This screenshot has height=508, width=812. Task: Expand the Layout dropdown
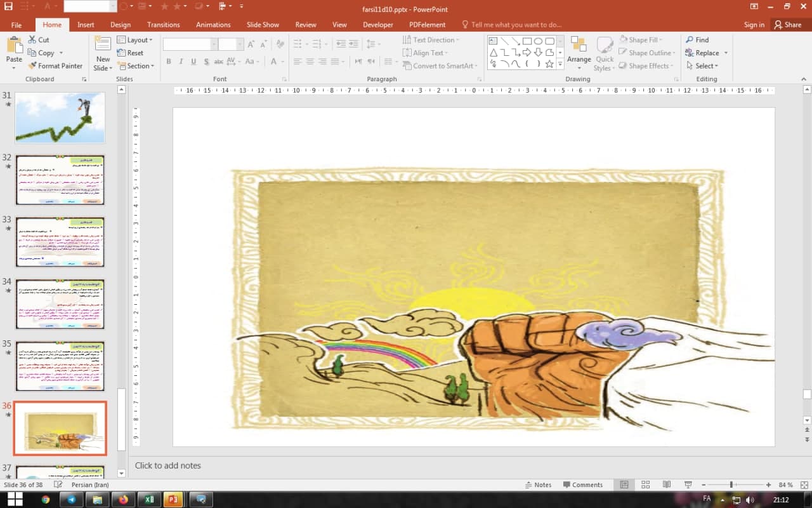pos(136,40)
